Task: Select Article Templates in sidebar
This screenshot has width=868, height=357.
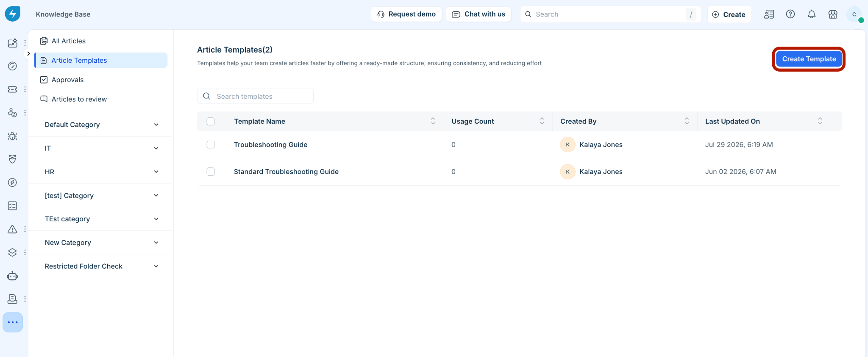Action: [101, 60]
